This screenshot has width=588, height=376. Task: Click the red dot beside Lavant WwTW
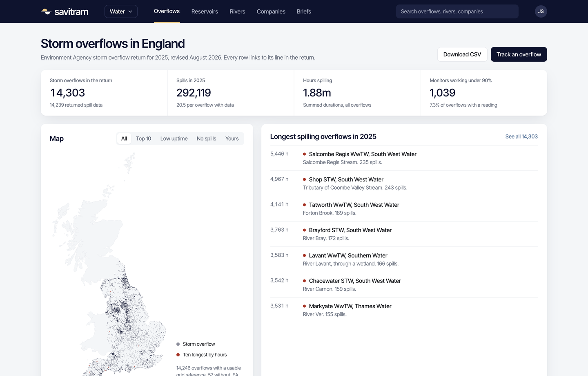pyautogui.click(x=305, y=255)
